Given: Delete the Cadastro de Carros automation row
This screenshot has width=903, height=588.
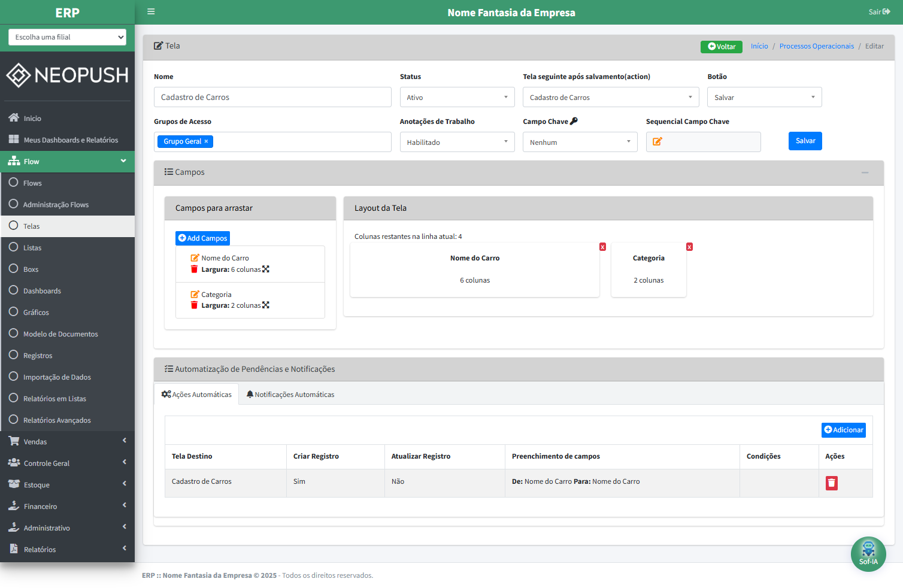Looking at the screenshot, I should (832, 483).
